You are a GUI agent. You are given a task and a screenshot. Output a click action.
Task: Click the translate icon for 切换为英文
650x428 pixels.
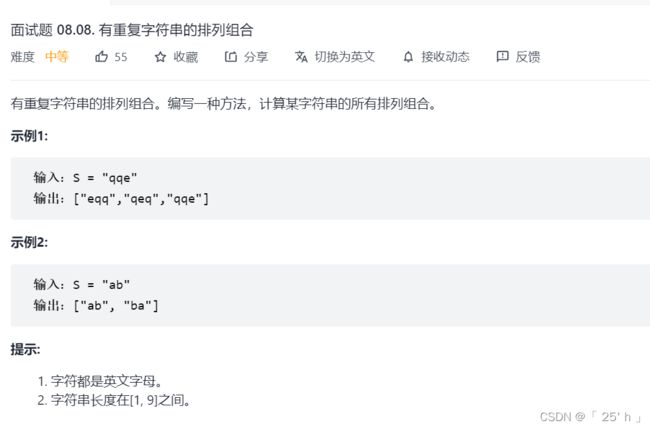tap(301, 56)
